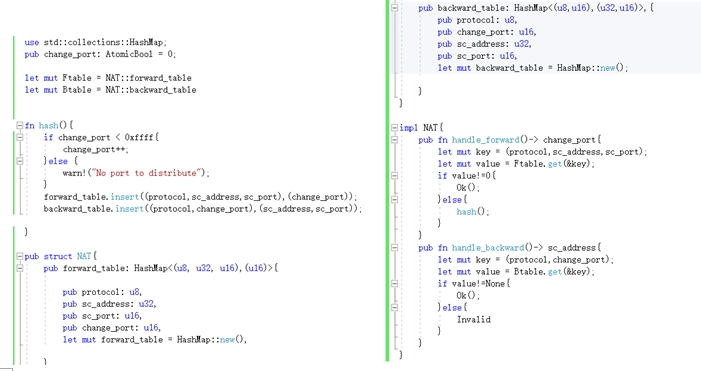Collapse the else block containing the warn! call

[20, 161]
